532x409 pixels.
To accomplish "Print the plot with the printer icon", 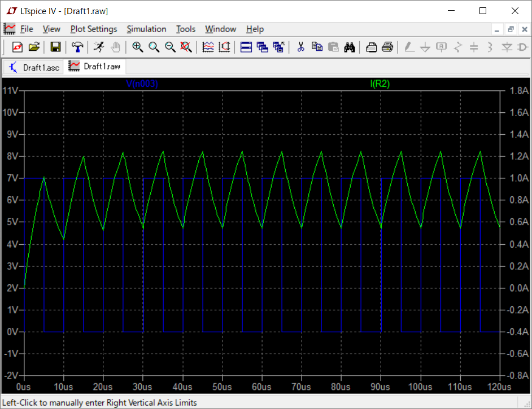I will pos(387,47).
